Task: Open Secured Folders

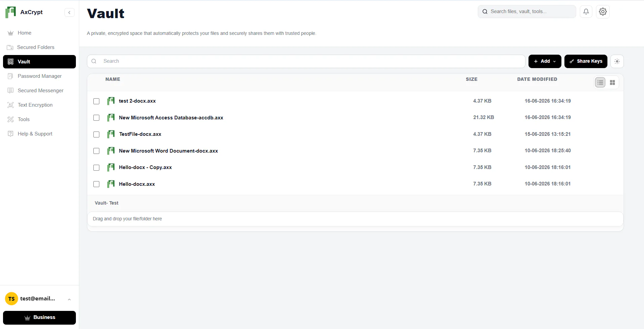Action: coord(39,47)
